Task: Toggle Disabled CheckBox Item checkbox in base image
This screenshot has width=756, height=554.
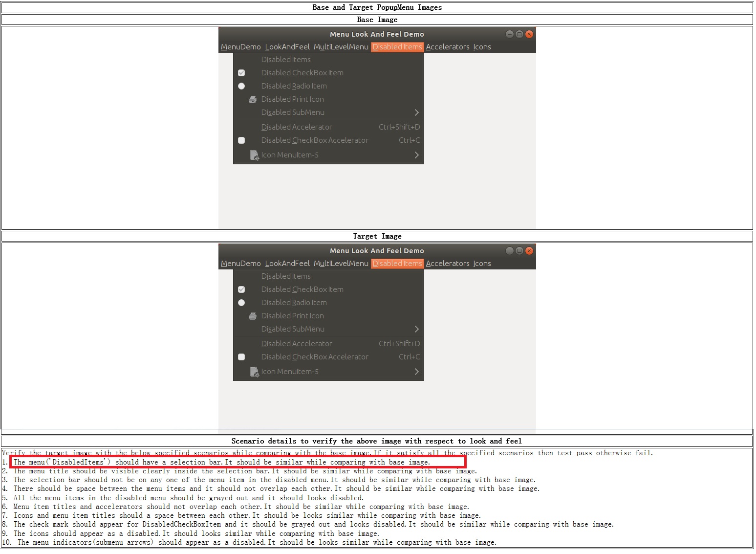Action: pyautogui.click(x=241, y=73)
